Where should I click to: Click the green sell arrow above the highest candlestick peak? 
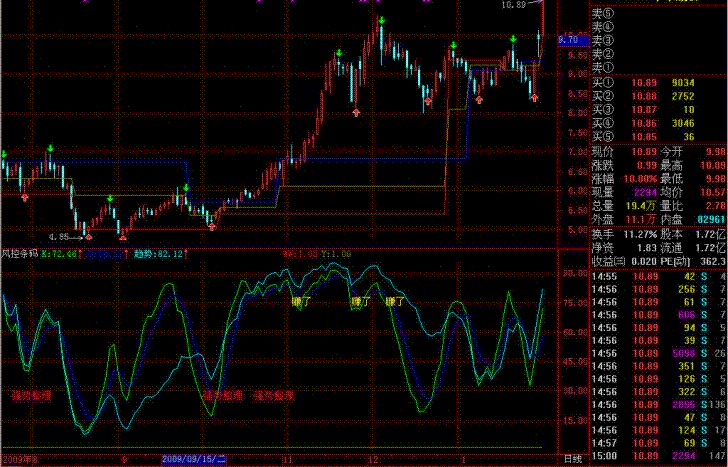click(x=382, y=21)
